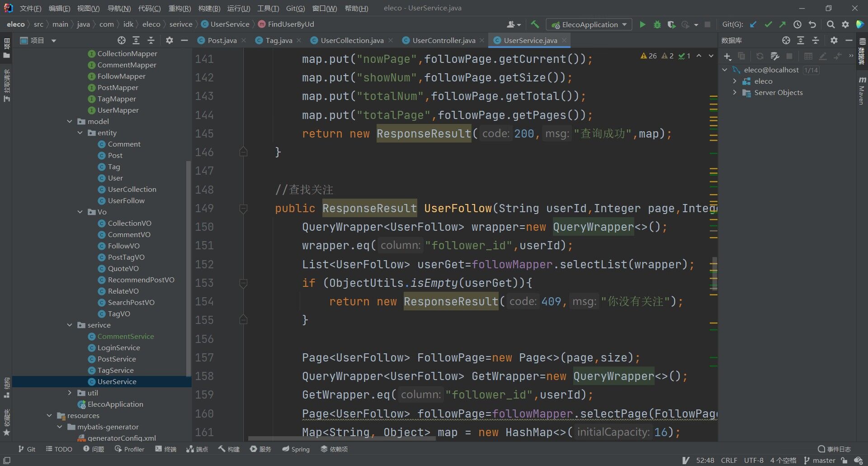The image size is (868, 466).
Task: Expand eleco schema in database tree
Action: (x=735, y=81)
